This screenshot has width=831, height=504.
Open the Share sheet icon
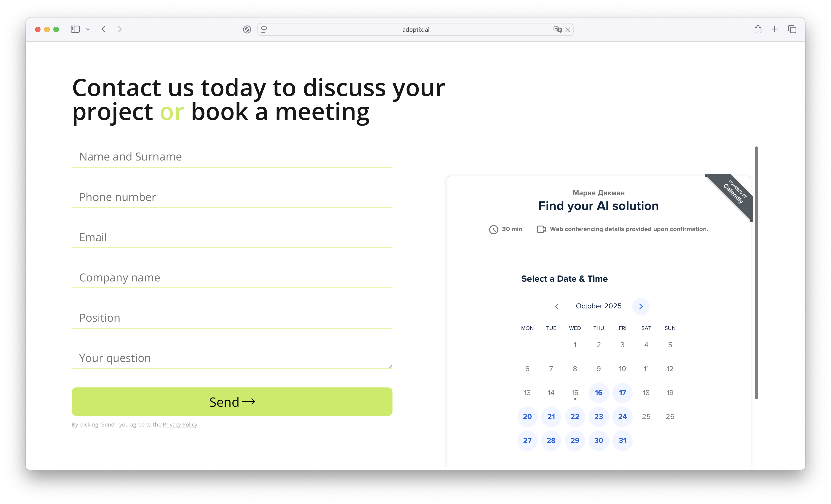tap(758, 29)
